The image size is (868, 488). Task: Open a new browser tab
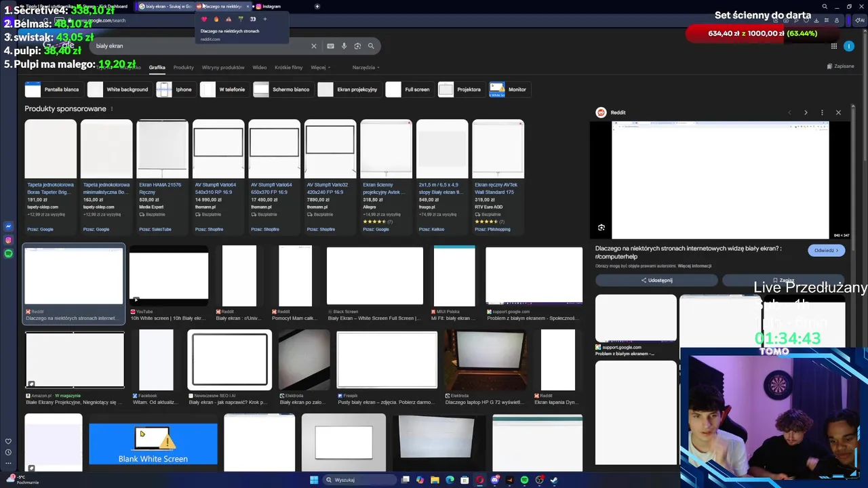(317, 6)
